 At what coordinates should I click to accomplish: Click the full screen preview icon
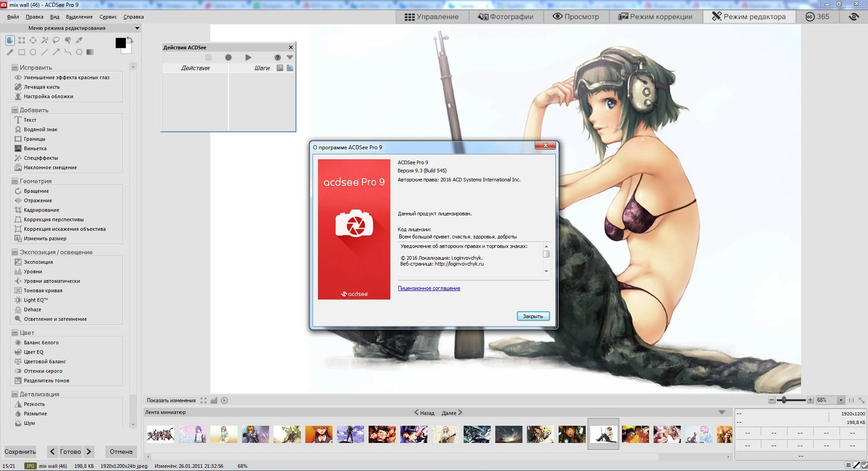coord(204,400)
